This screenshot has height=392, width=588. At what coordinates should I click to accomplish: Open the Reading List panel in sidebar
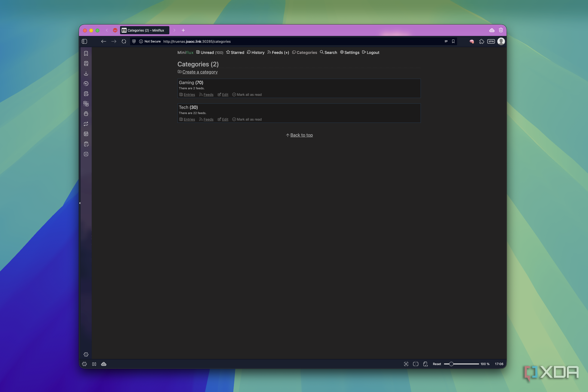coord(86,63)
